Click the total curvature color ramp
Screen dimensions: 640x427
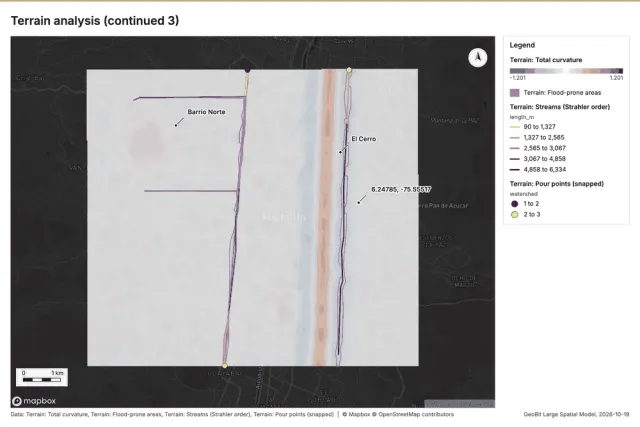566,71
